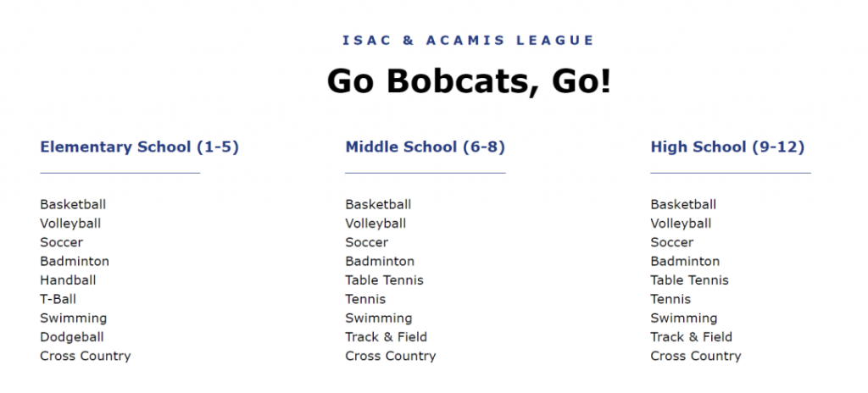Choose Swimming in the Middle School list

point(379,318)
